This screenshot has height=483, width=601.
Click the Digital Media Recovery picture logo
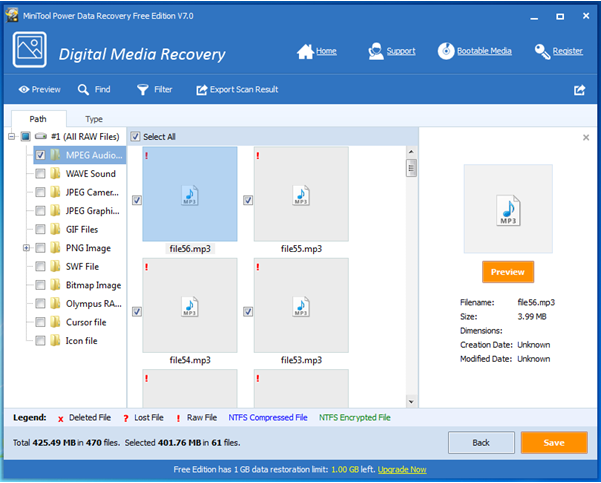[30, 50]
